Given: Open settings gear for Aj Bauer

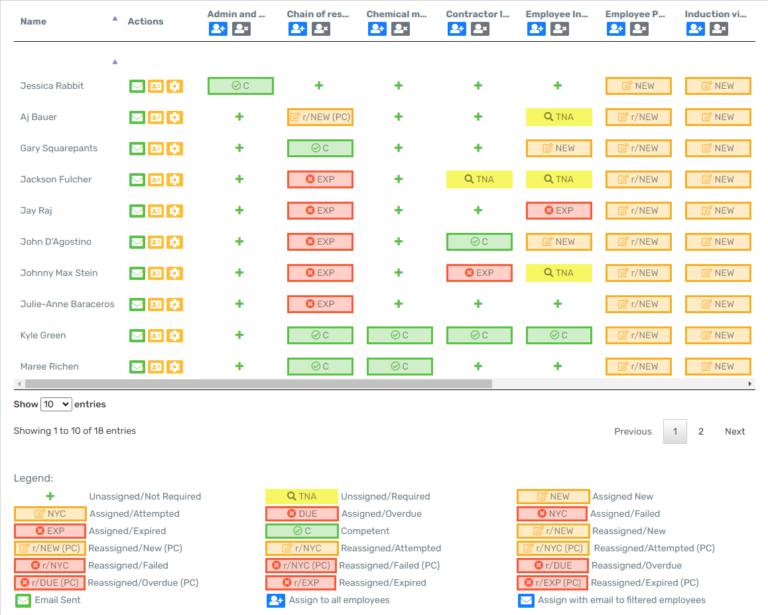Looking at the screenshot, I should pyautogui.click(x=175, y=118).
